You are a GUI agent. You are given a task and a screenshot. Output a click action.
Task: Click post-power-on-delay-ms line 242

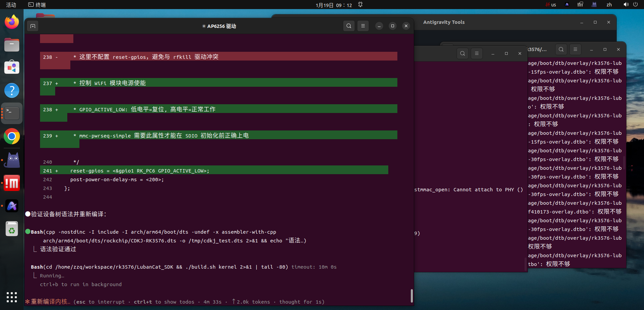117,180
